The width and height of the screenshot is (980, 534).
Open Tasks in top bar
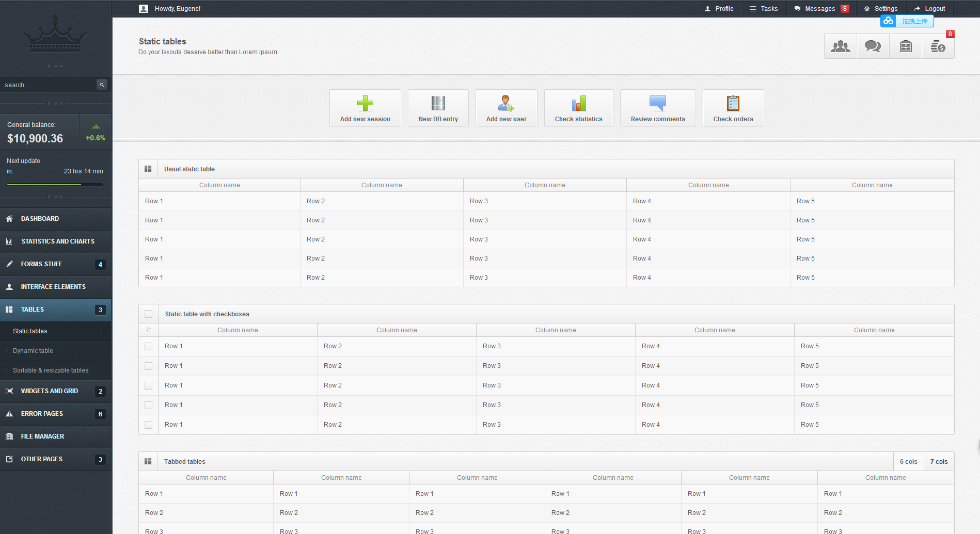[x=764, y=9]
